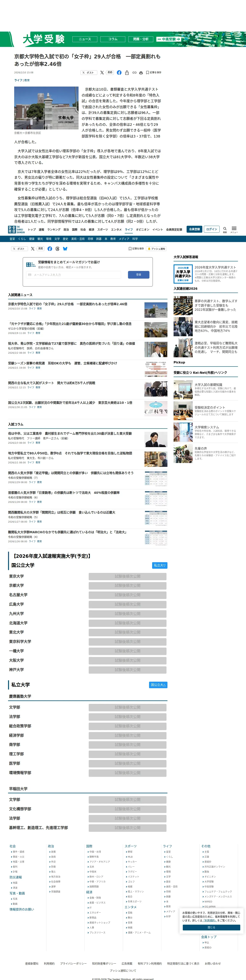Click Kyoto University gate photo in article
Screen dimensions: 246x980
[46, 108]
